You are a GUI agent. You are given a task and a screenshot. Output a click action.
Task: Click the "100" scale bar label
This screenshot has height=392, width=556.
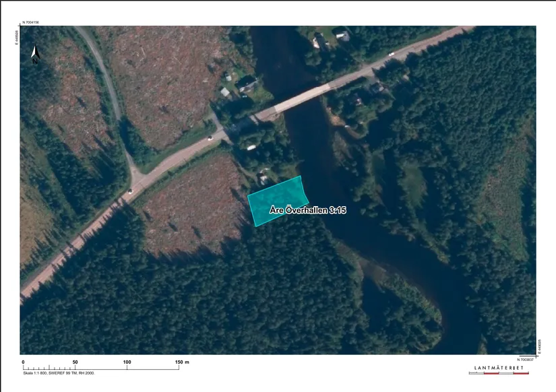(x=127, y=362)
